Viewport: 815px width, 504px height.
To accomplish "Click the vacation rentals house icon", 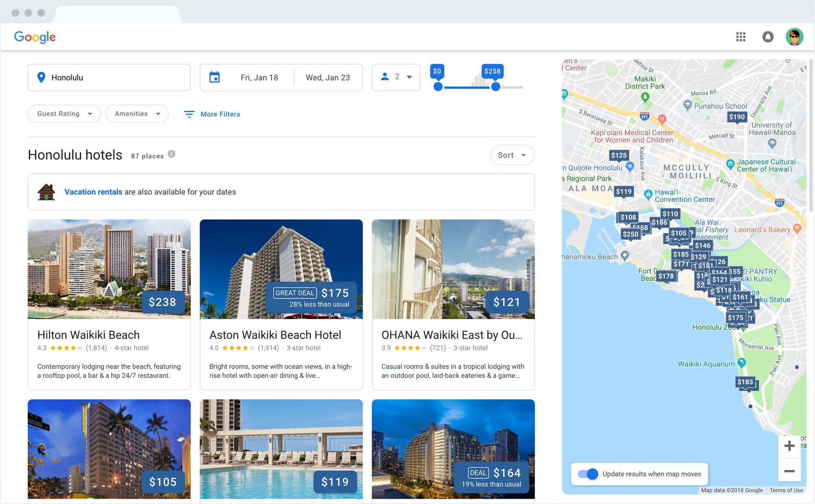I will click(x=46, y=192).
